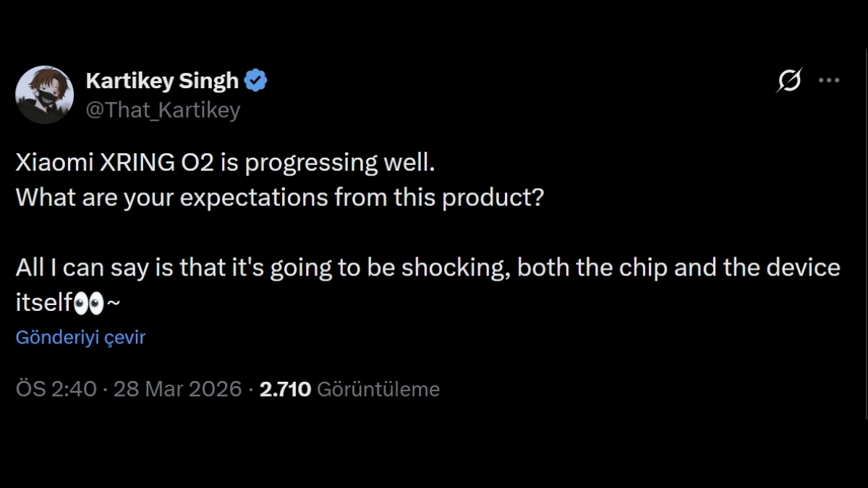Click the word itself before the emoji
Screen dimensions: 868x488
[43, 304]
